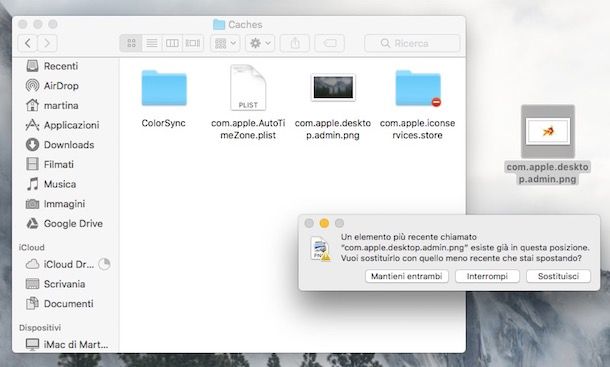Minimize the replace-file dialog with yellow button

324,223
